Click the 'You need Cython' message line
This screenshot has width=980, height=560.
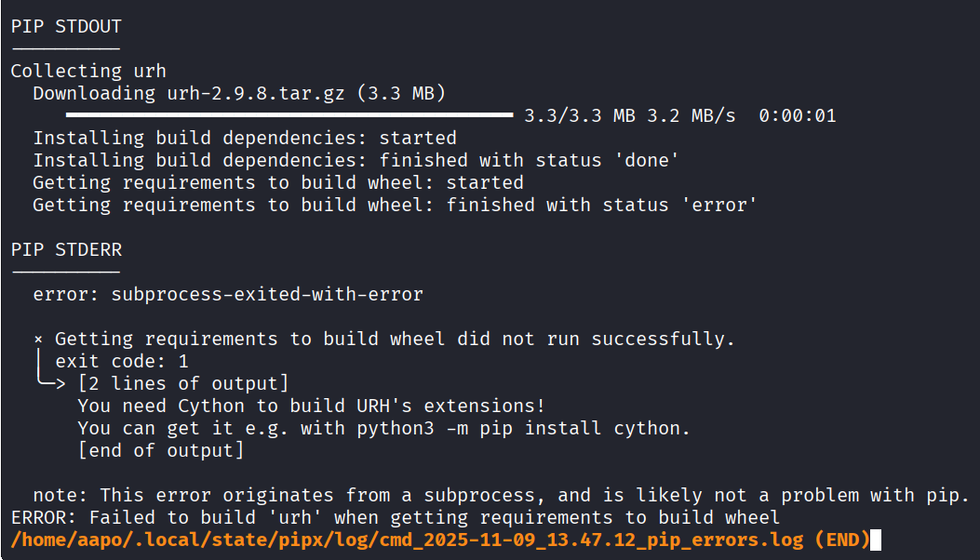pos(311,406)
